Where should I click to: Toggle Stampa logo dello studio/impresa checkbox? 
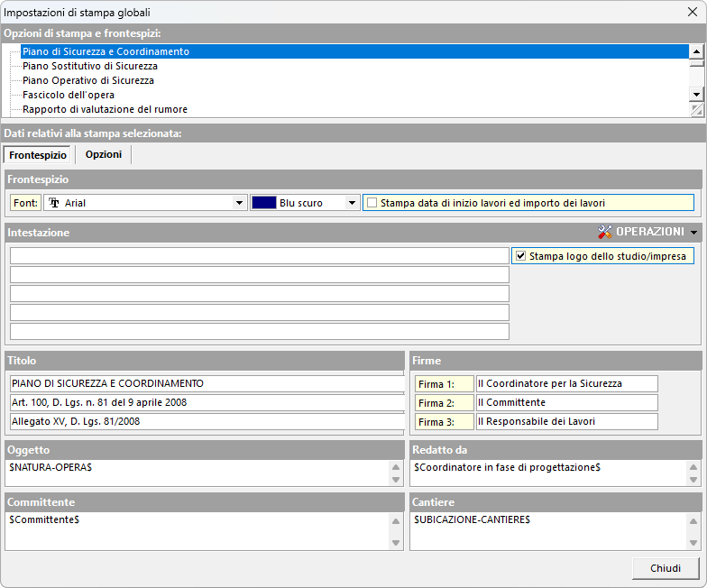pyautogui.click(x=520, y=256)
